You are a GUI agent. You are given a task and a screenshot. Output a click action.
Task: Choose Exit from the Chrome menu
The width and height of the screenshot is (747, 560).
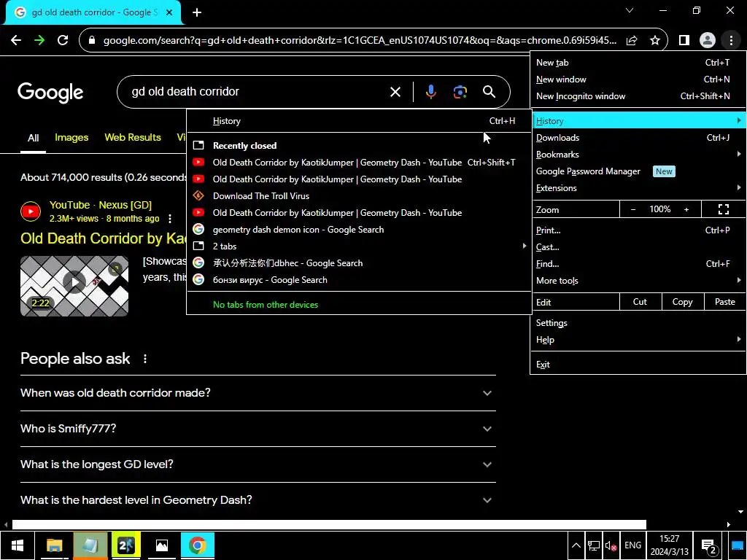pyautogui.click(x=638, y=365)
